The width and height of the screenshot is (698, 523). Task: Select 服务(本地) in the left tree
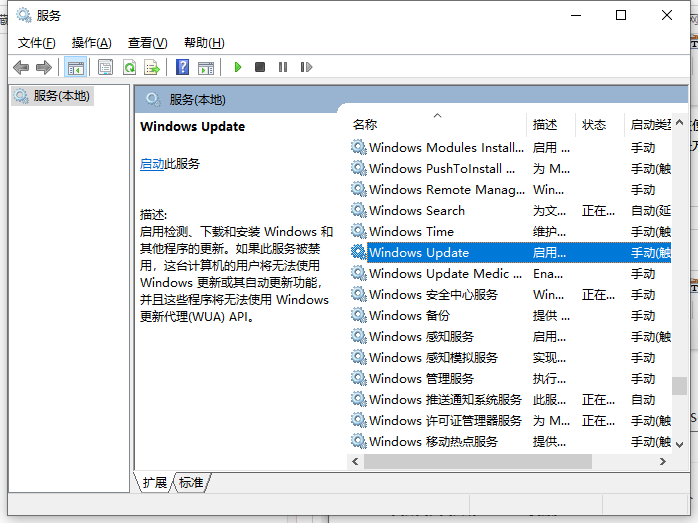click(x=52, y=96)
